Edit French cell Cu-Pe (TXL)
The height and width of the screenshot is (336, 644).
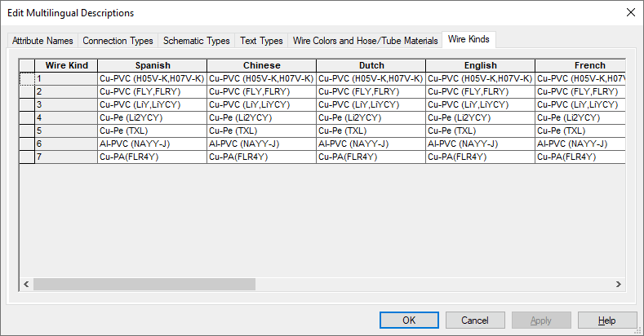580,130
